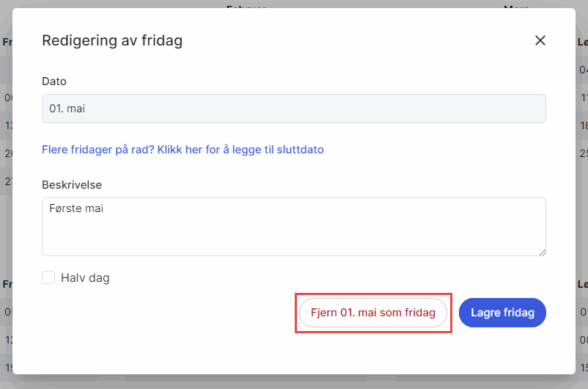
Task: Select calendar date 19 behind the dialog
Action: (7, 368)
